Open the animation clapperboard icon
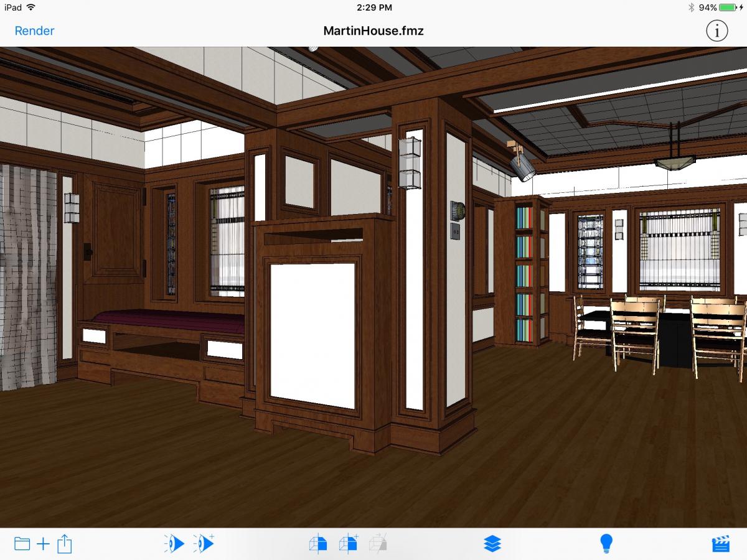The image size is (747, 560). click(x=721, y=544)
